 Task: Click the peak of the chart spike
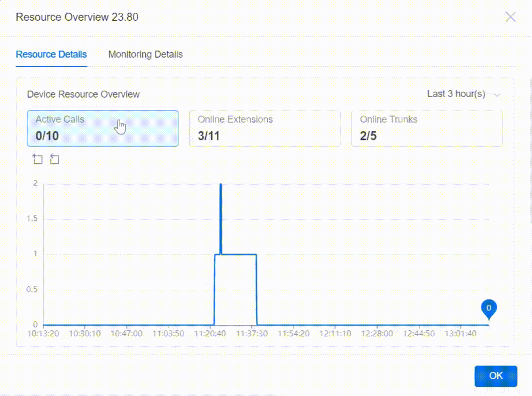coord(221,185)
